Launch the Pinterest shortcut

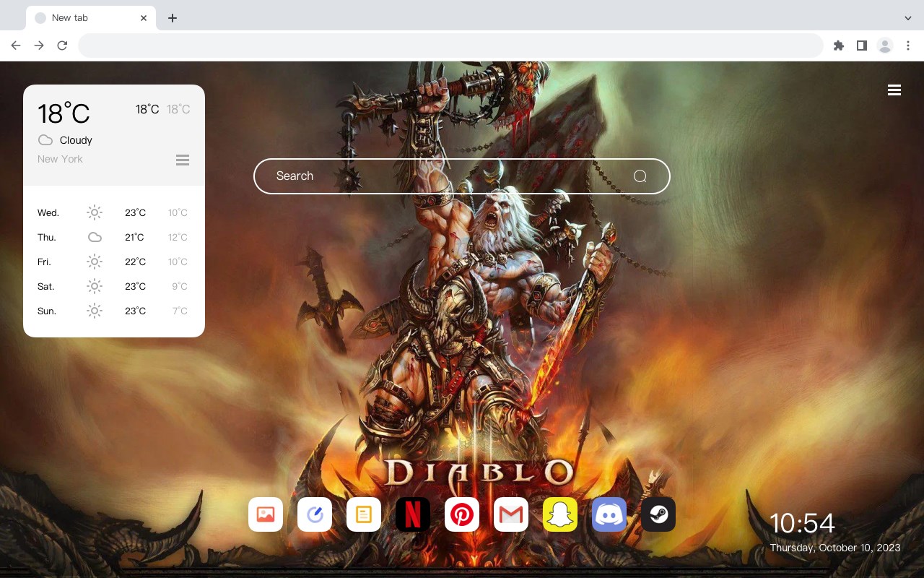462,514
